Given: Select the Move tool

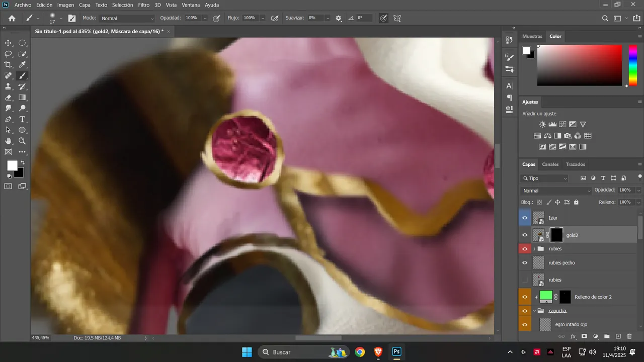Looking at the screenshot, I should point(8,43).
